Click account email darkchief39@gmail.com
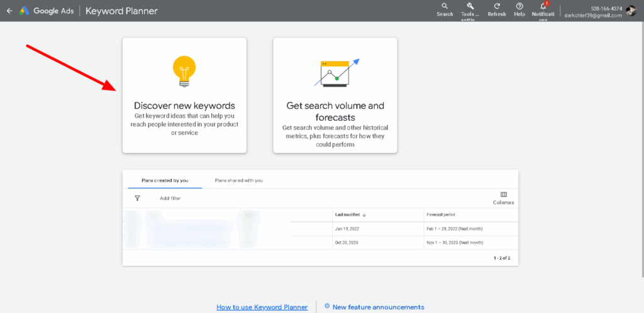The width and height of the screenshot is (644, 313). (x=593, y=16)
